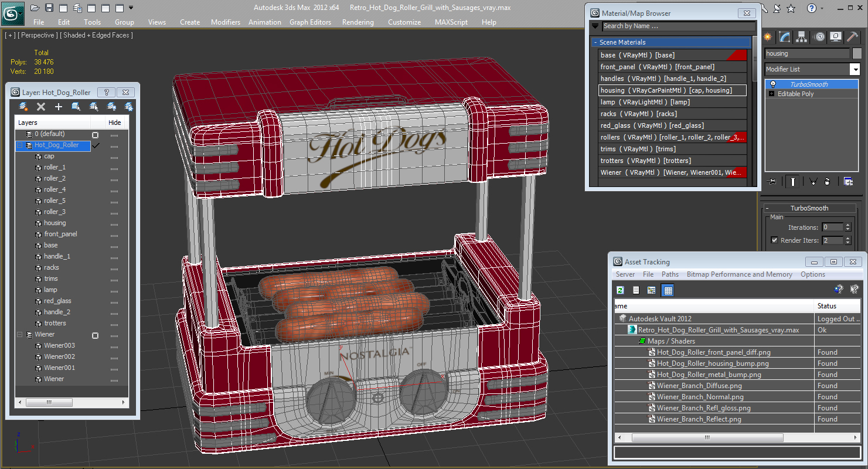Toggle hide state for Wiener003 item
Screen dimensions: 868x469
[x=114, y=346]
